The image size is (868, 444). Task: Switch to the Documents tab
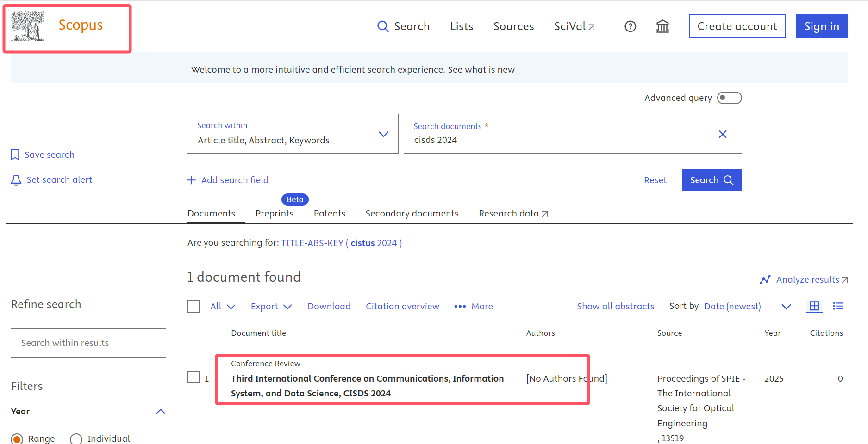(x=211, y=213)
